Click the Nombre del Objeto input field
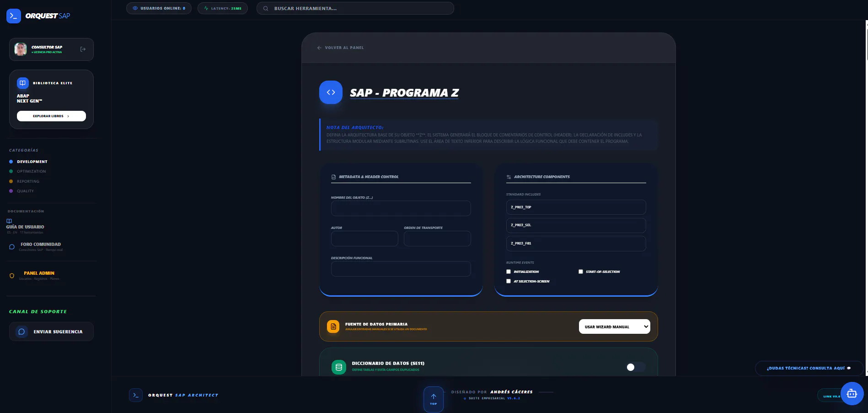Image resolution: width=868 pixels, height=413 pixels. [x=401, y=208]
